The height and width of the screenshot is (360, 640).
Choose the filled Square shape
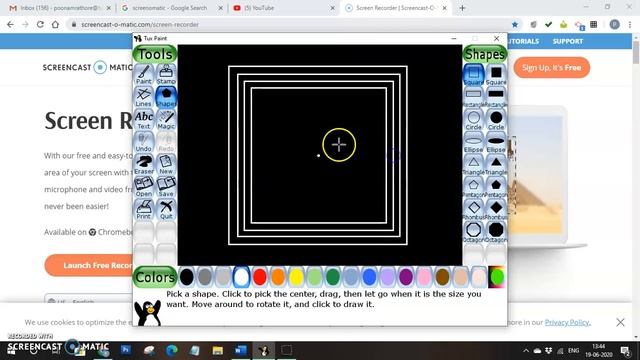pos(496,75)
